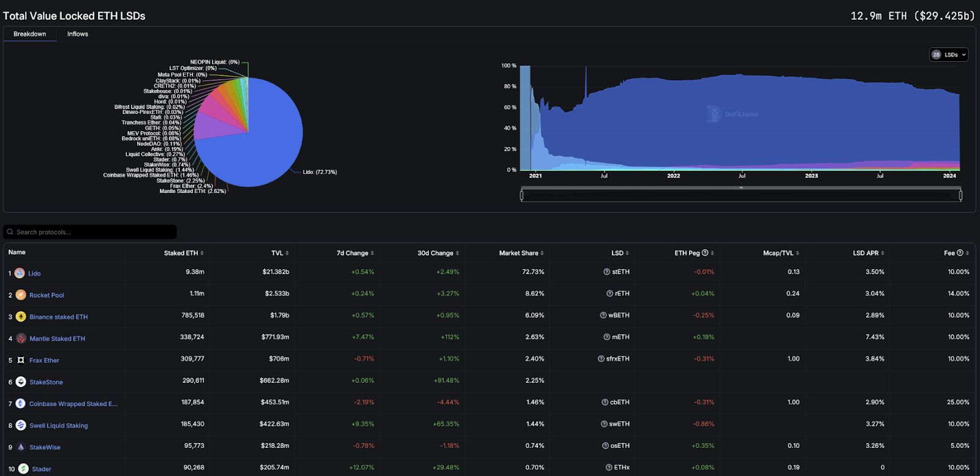The height and width of the screenshot is (476, 980).
Task: Open the Swell Liquid Staking link
Action: coord(59,426)
